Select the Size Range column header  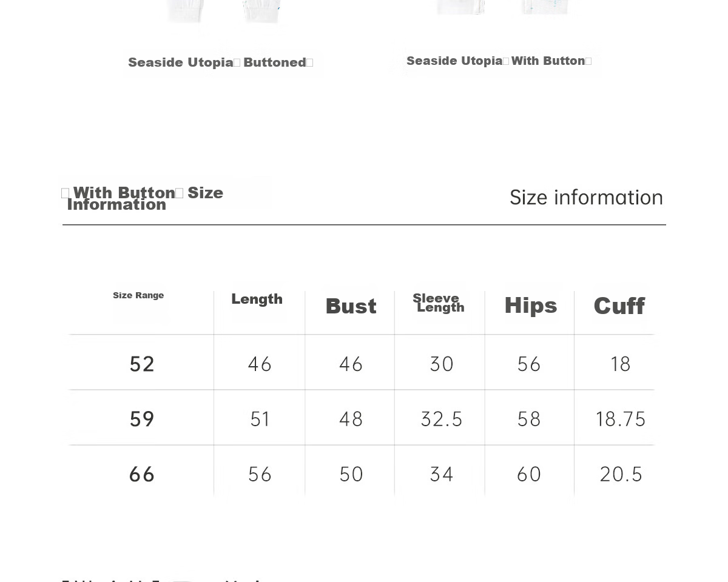138,295
